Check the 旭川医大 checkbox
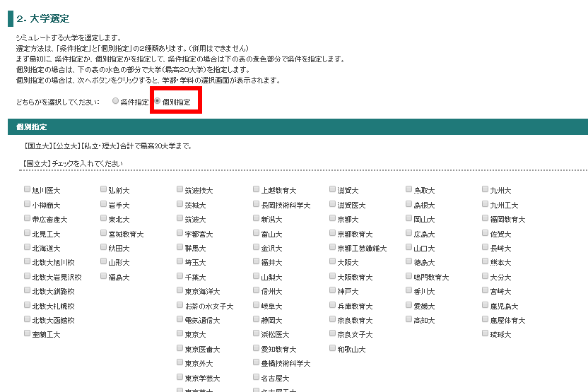This screenshot has width=588, height=392. point(27,189)
